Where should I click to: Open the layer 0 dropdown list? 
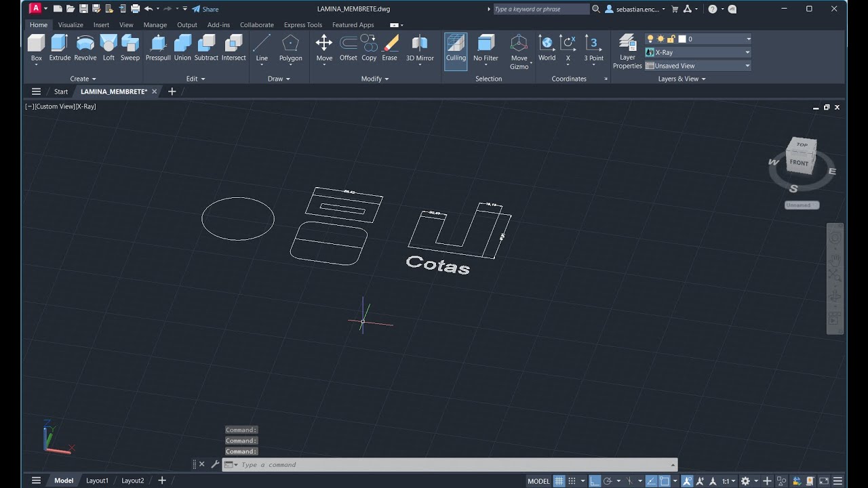click(x=698, y=39)
